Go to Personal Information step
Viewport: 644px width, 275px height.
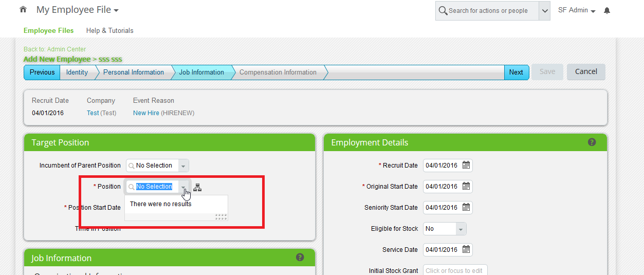pos(134,72)
